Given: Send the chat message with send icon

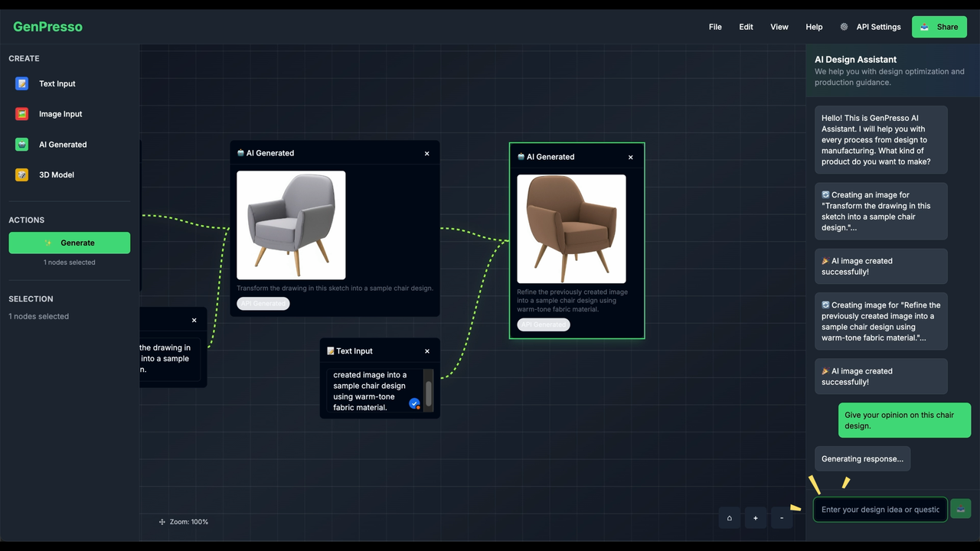Looking at the screenshot, I should (960, 509).
